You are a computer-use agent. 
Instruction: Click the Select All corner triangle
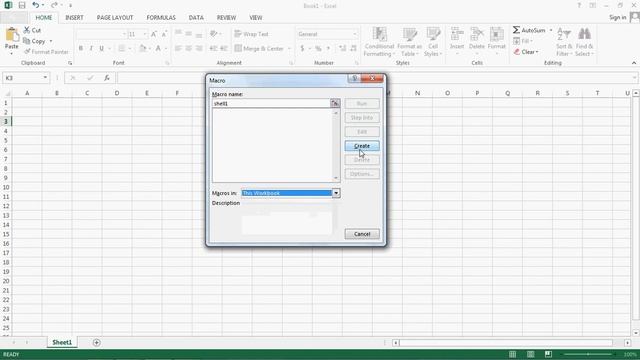[x=7, y=93]
